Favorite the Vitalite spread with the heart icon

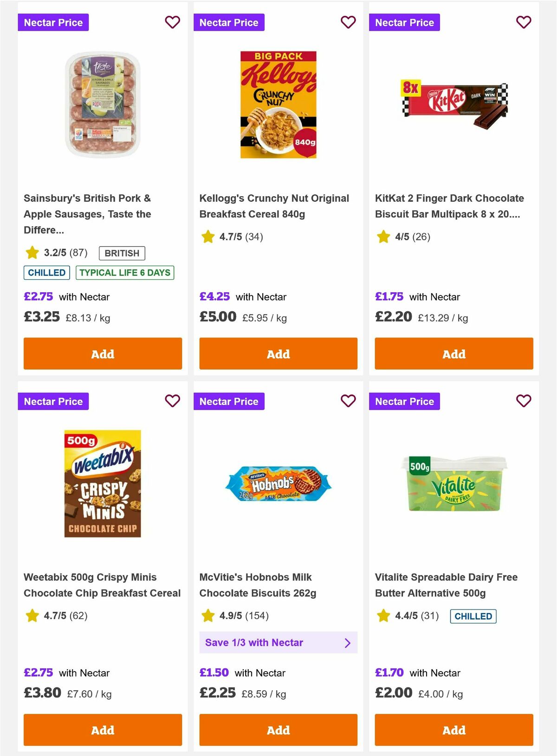pos(524,401)
